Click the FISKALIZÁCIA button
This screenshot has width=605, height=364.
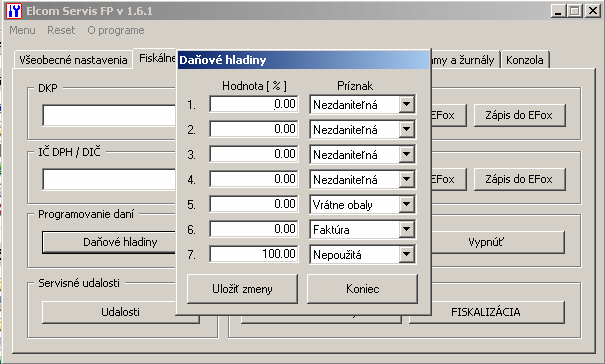486,312
